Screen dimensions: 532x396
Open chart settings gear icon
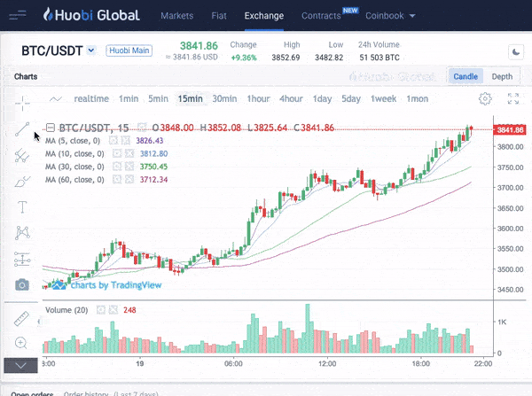click(x=485, y=98)
